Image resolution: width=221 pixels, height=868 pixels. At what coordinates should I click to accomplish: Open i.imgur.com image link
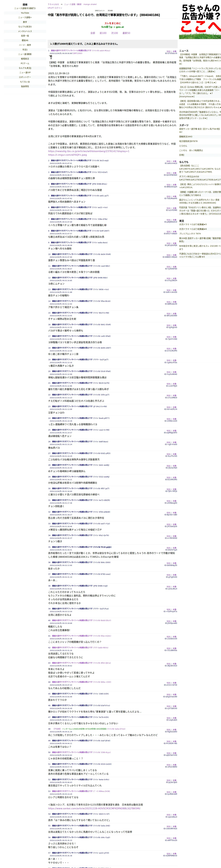(x=67, y=155)
